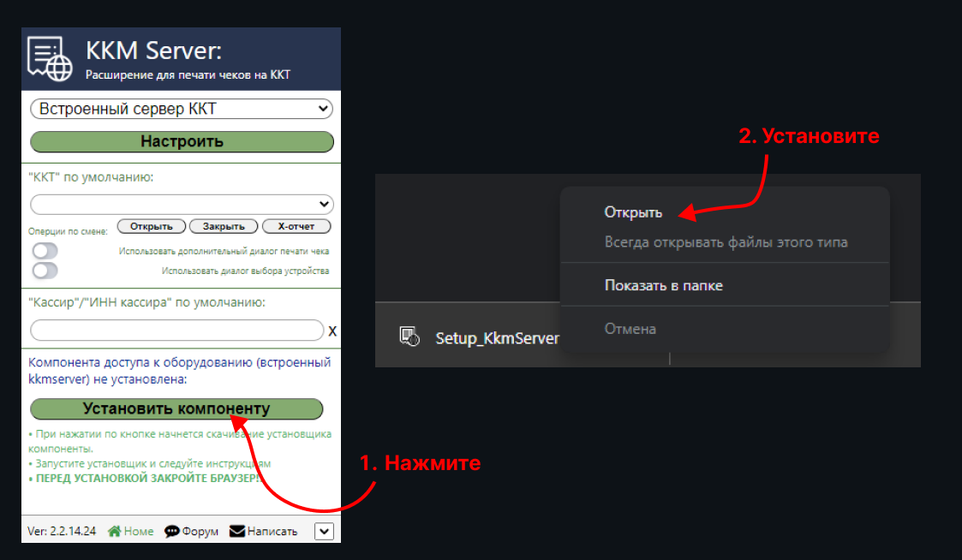Click the Настроить button

tap(182, 141)
